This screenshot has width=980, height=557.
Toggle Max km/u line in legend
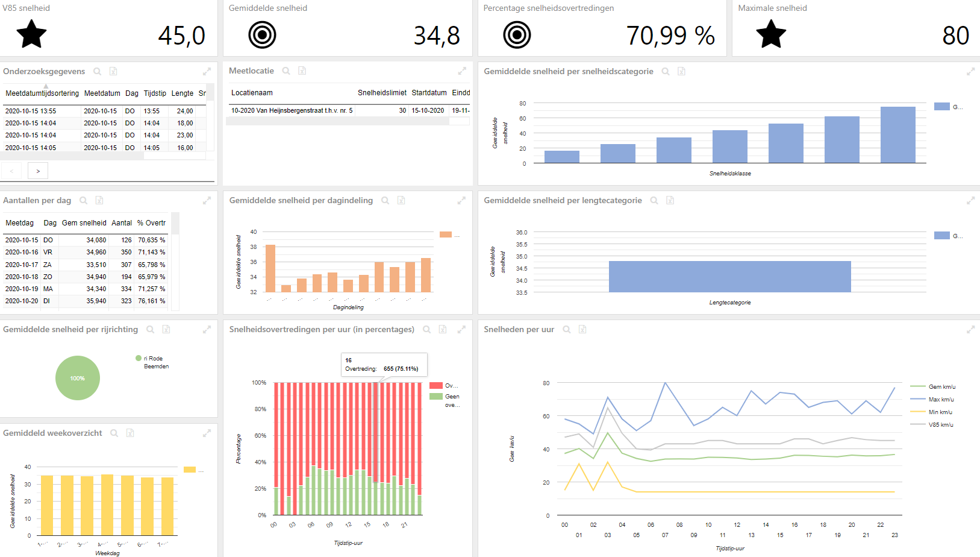click(932, 399)
